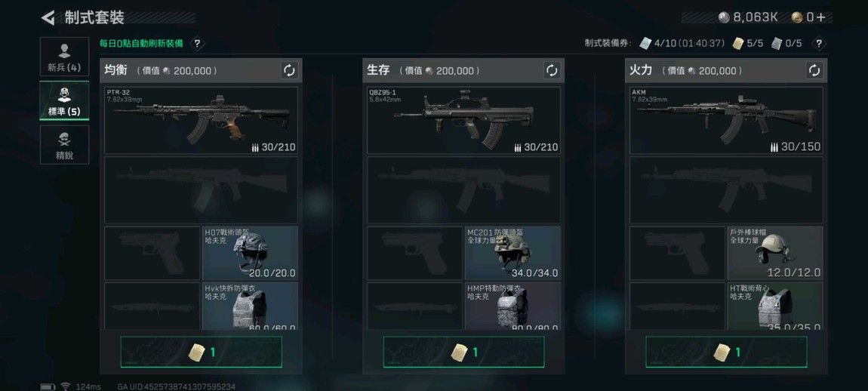Refresh the 均衡 loadout set
The image size is (868, 391).
point(290,70)
